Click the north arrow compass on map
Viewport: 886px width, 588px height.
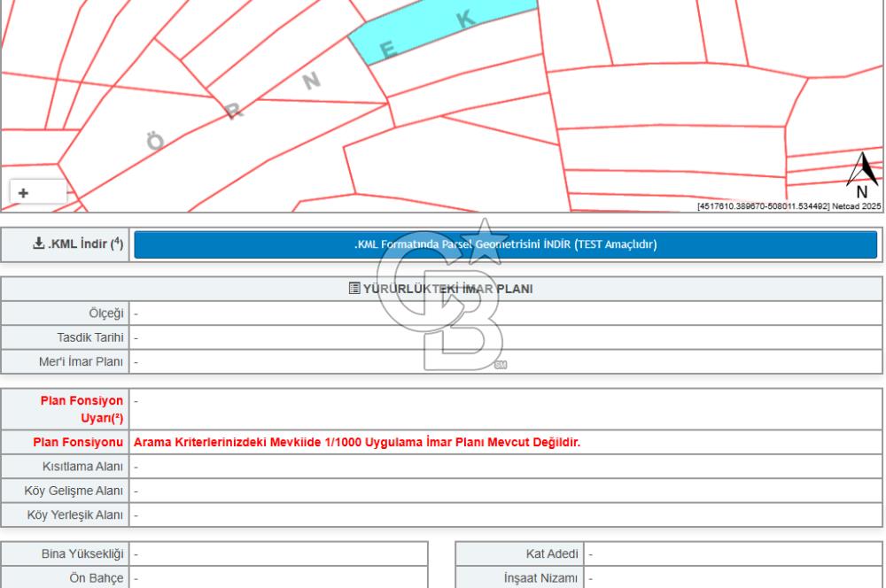[862, 174]
